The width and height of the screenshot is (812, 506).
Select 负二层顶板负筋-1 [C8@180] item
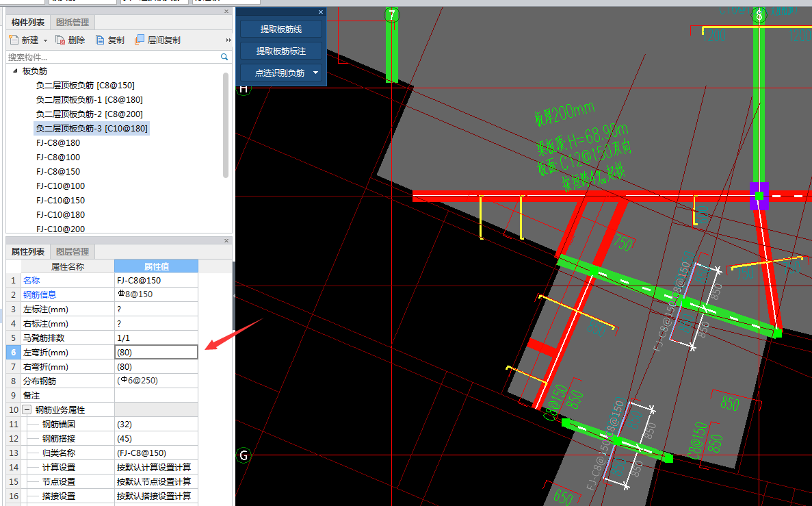point(89,99)
